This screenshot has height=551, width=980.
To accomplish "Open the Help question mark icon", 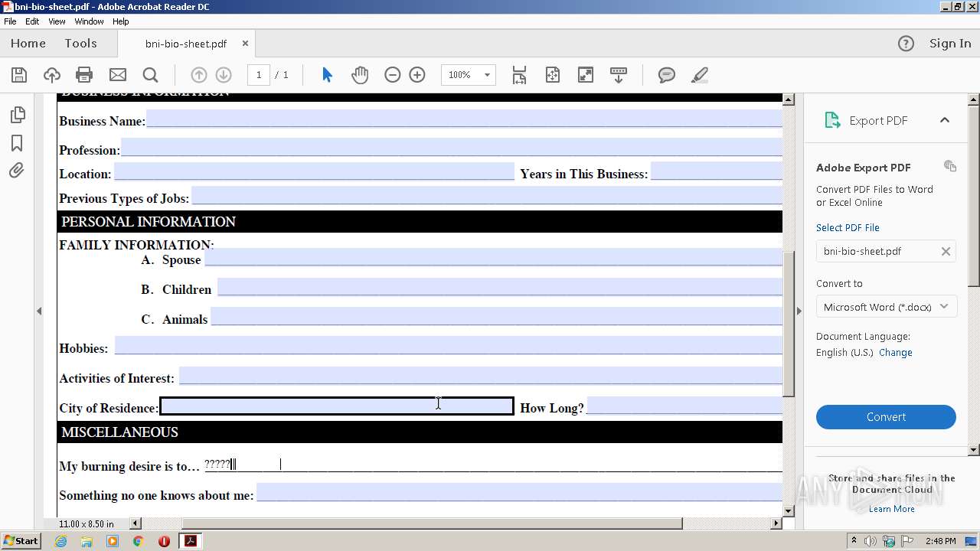I will (x=906, y=44).
